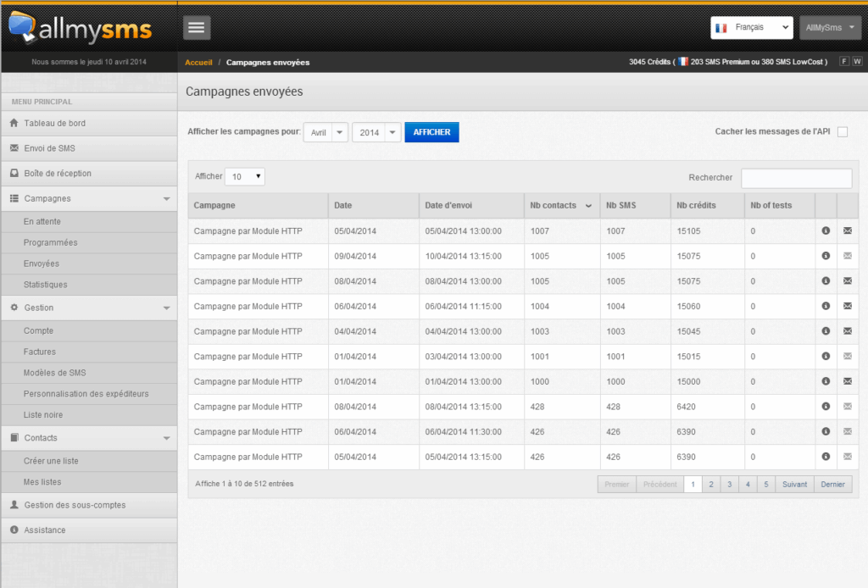
Task: Click the F icon in credits bar
Action: point(844,61)
